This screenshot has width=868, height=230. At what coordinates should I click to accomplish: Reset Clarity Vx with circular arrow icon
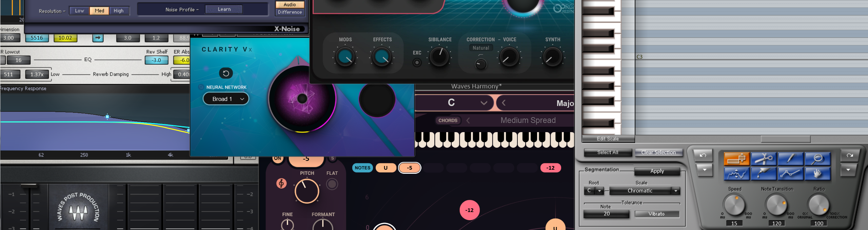click(226, 73)
